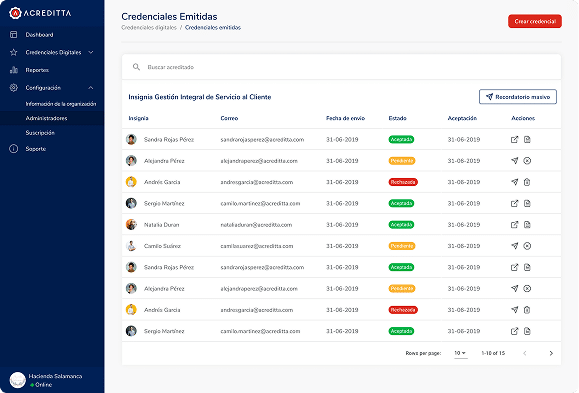
Task: Send a reminder to Camilo Suárez via the paper plane icon
Action: (x=514, y=246)
